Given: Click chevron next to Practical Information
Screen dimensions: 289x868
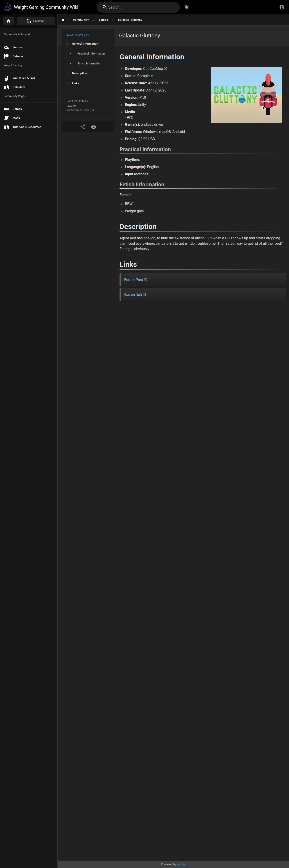Looking at the screenshot, I should [70, 54].
